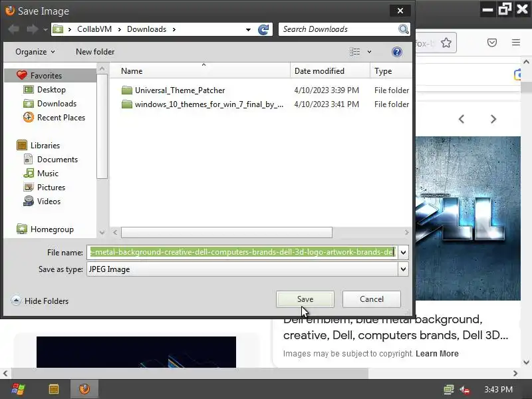Click the dark thumbnail image in Firefox page

click(x=136, y=352)
